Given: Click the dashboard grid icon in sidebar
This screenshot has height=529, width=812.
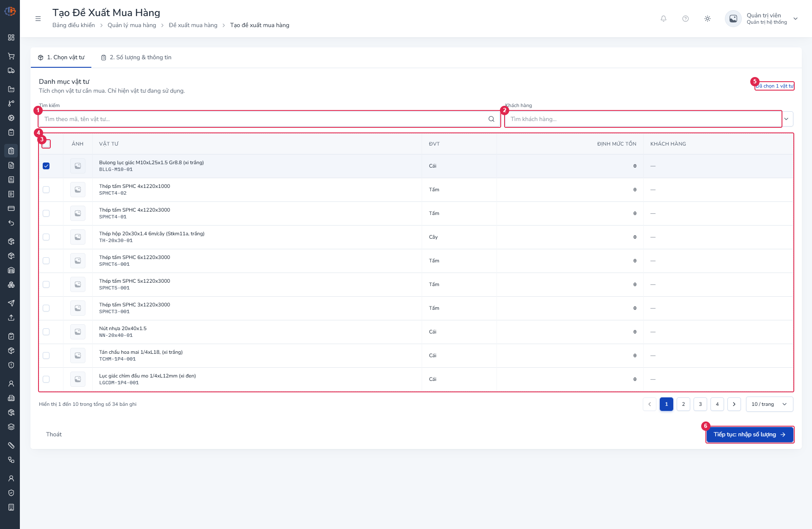Looking at the screenshot, I should pyautogui.click(x=11, y=38).
